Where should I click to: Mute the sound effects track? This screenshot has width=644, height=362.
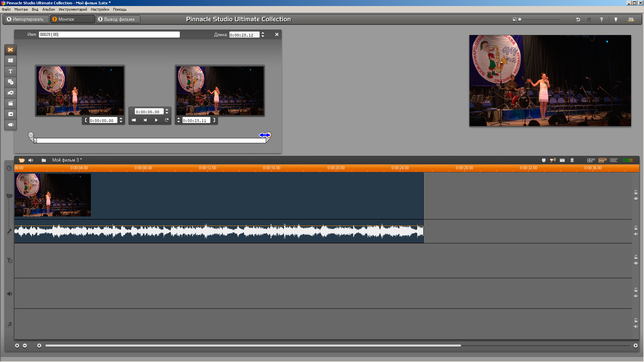(x=636, y=296)
